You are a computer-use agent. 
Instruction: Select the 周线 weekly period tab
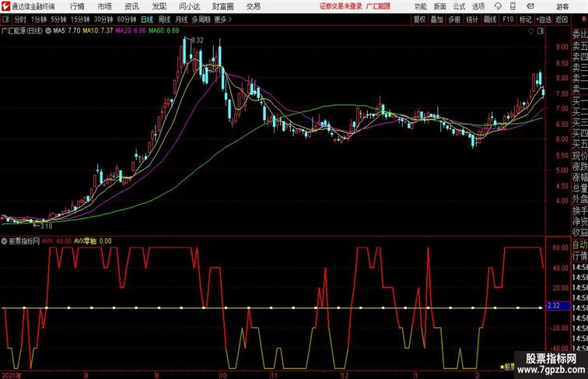point(164,19)
